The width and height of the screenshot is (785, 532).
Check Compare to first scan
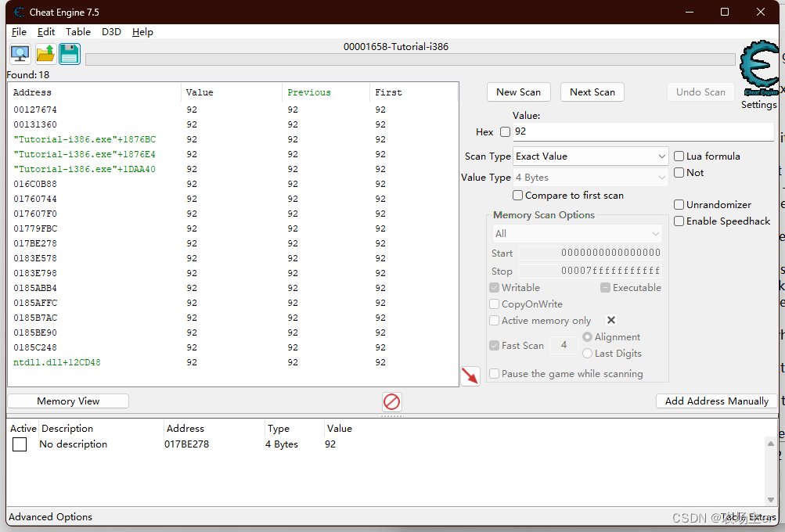click(517, 195)
